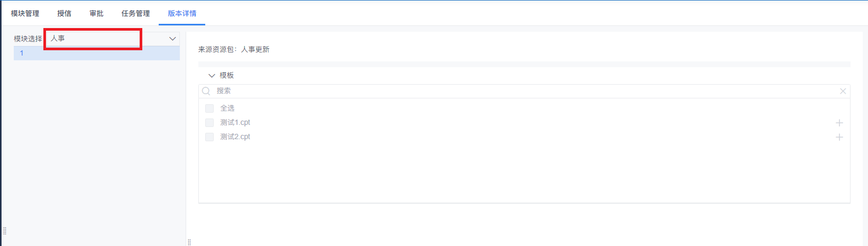The image size is (868, 246).
Task: Click the search magnifier icon
Action: pos(206,91)
